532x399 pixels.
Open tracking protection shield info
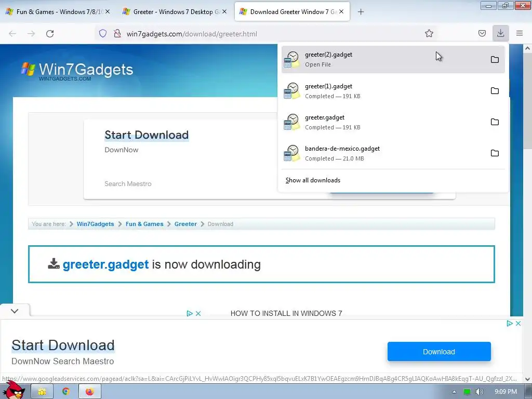pos(103,34)
